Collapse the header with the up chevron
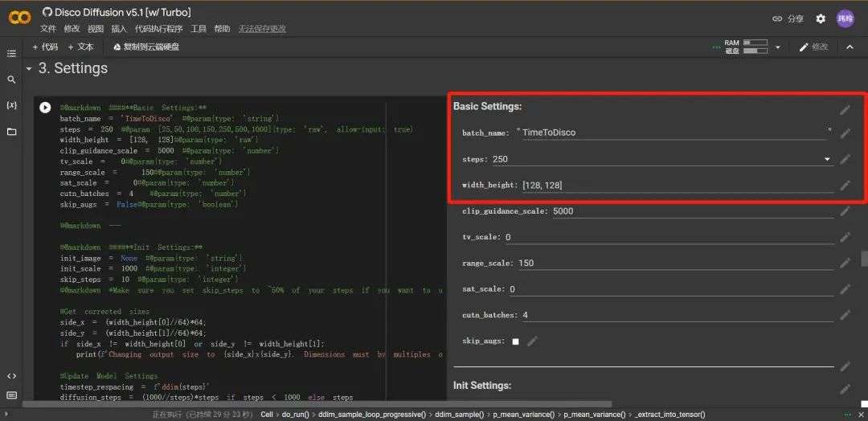The height and width of the screenshot is (421, 868). 850,47
